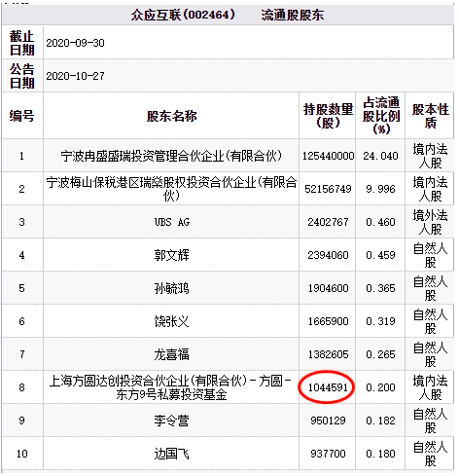
Task: Click the ratio value 9.996
Action: [380, 189]
